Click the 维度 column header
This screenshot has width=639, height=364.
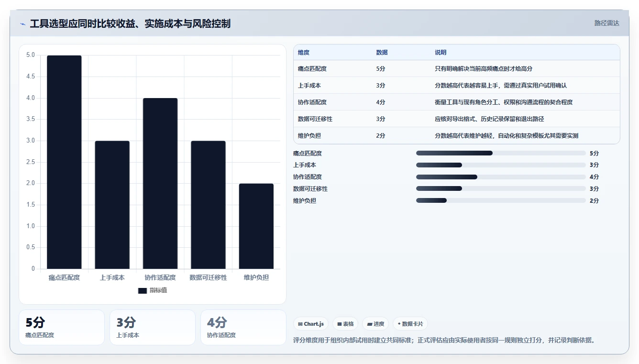[x=304, y=53]
